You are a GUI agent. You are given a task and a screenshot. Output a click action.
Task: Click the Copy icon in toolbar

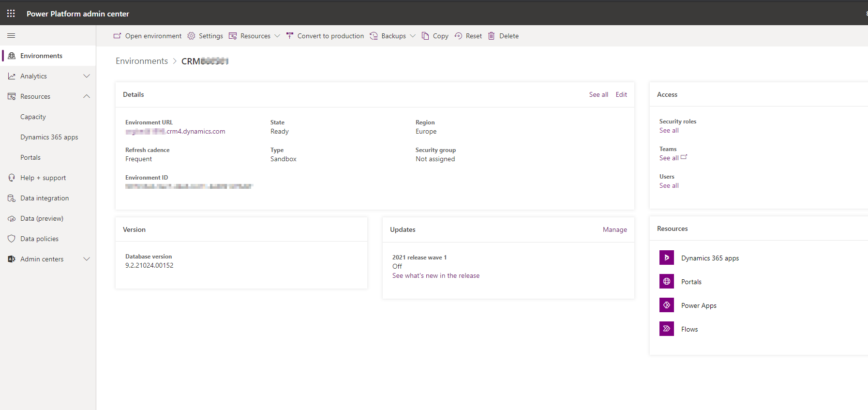tap(425, 36)
